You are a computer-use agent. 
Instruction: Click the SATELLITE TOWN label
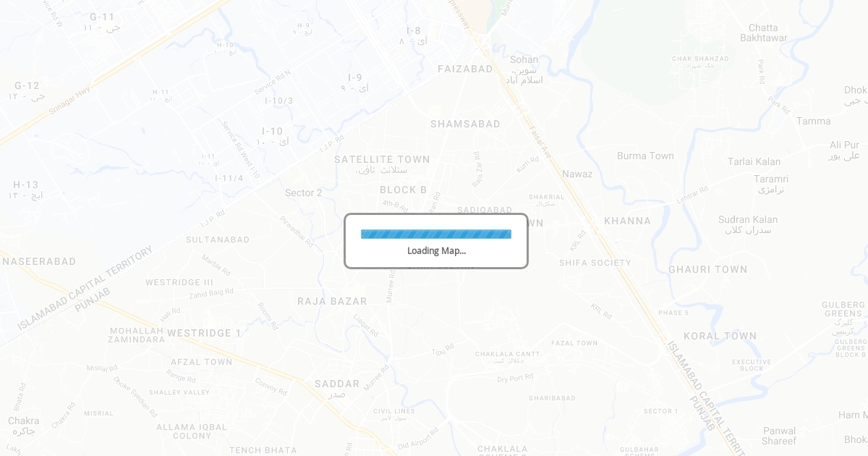382,159
